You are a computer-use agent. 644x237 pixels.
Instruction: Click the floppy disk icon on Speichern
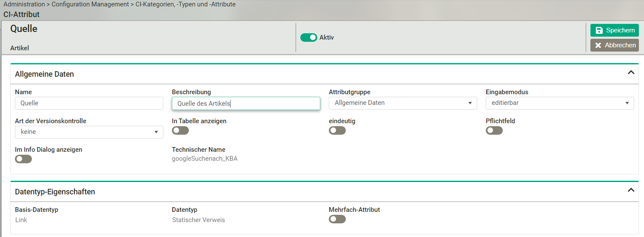click(x=599, y=30)
